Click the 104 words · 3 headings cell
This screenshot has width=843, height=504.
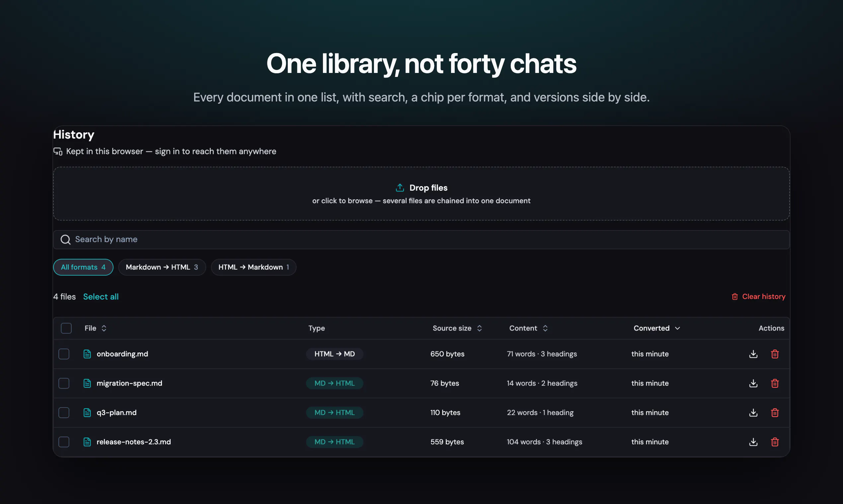pyautogui.click(x=544, y=442)
